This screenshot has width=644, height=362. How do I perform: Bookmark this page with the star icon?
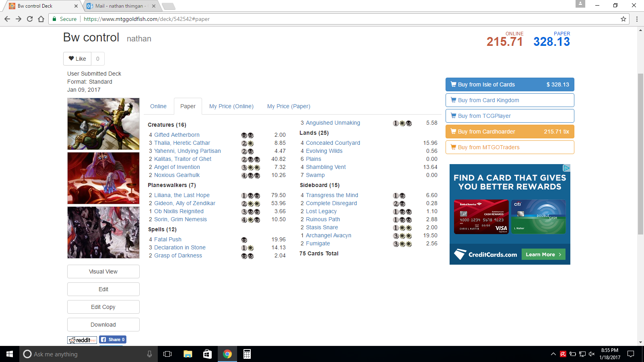point(623,19)
